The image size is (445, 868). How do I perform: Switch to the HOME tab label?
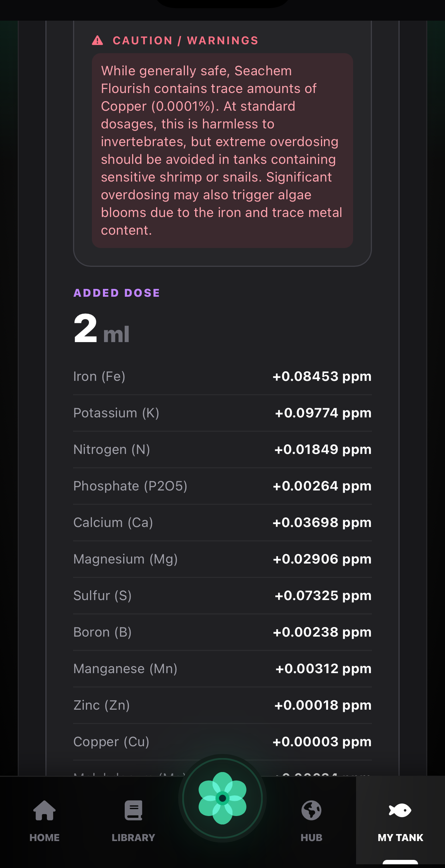click(x=44, y=837)
